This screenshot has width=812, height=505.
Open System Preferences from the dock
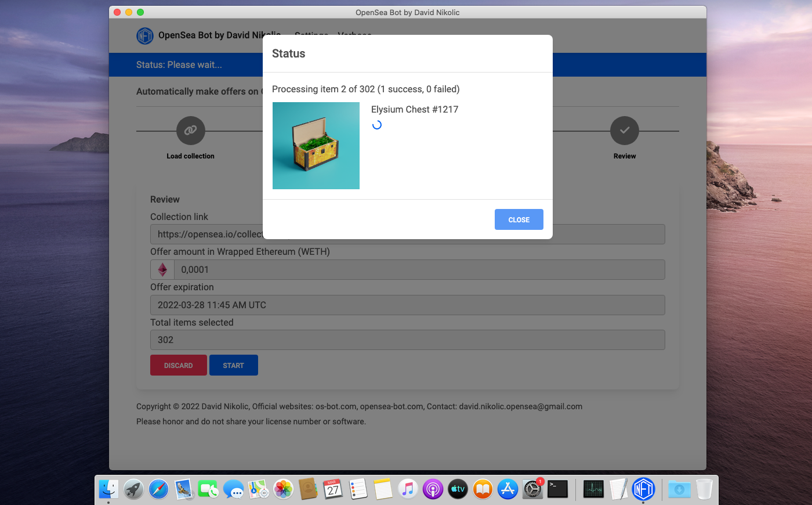tap(532, 489)
